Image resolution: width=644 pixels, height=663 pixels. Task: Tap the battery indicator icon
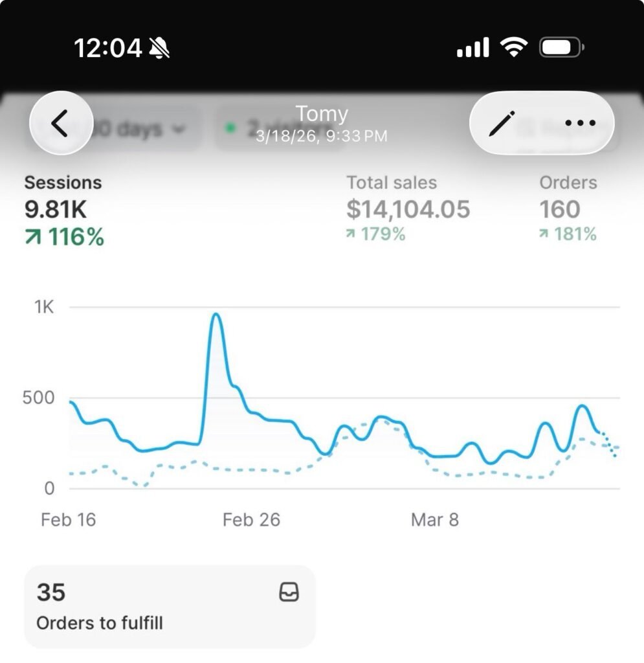point(562,47)
